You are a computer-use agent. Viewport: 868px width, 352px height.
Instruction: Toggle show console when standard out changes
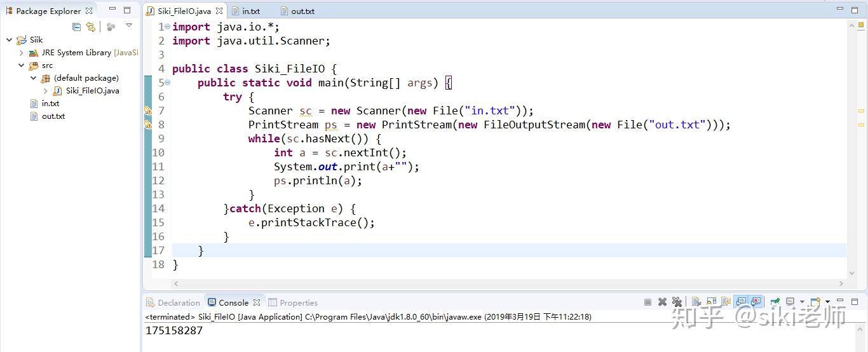(740, 302)
